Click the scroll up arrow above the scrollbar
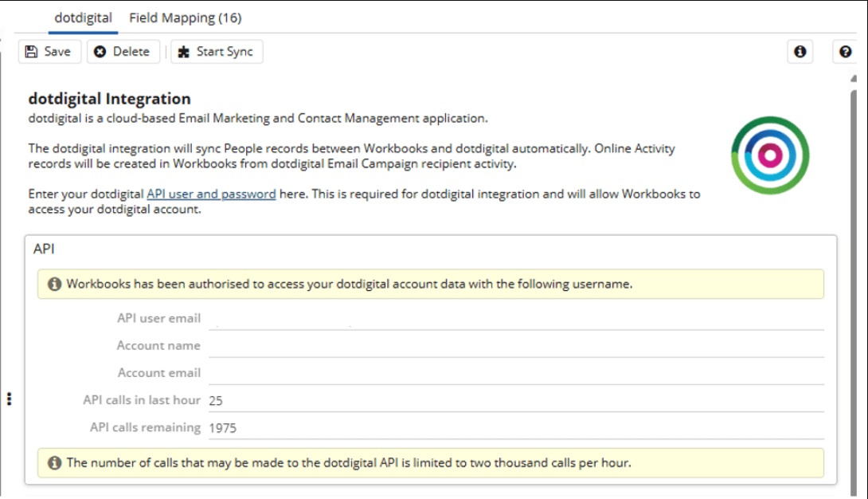The width and height of the screenshot is (868, 499). coord(854,80)
